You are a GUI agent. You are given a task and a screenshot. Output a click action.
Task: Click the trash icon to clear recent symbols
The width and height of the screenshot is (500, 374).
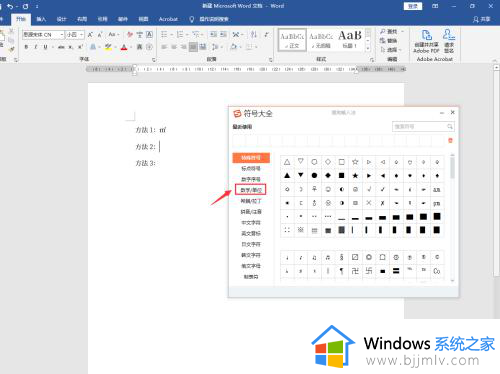point(450,141)
